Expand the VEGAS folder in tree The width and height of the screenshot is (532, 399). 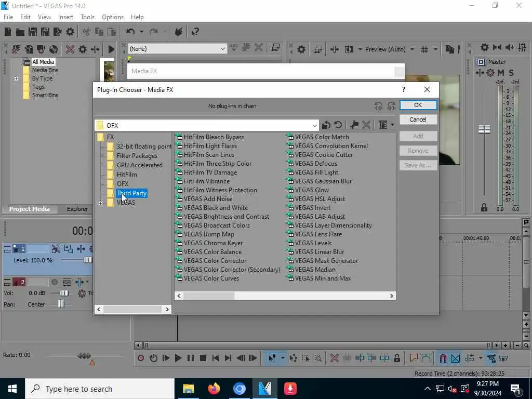(100, 203)
